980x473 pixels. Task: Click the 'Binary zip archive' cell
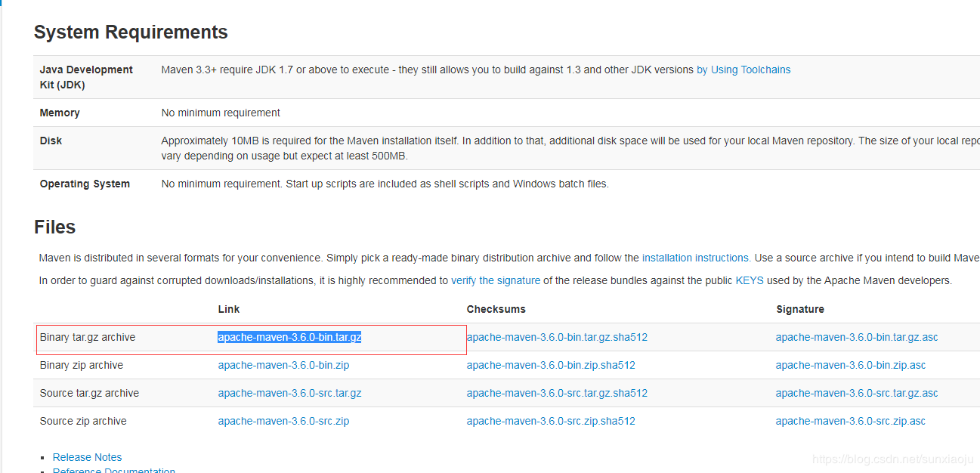click(82, 365)
